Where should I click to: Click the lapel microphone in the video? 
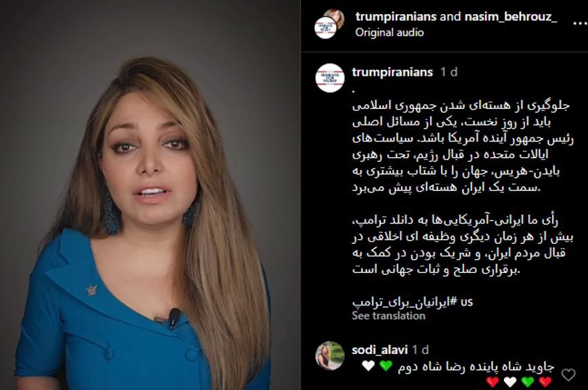pos(173,318)
